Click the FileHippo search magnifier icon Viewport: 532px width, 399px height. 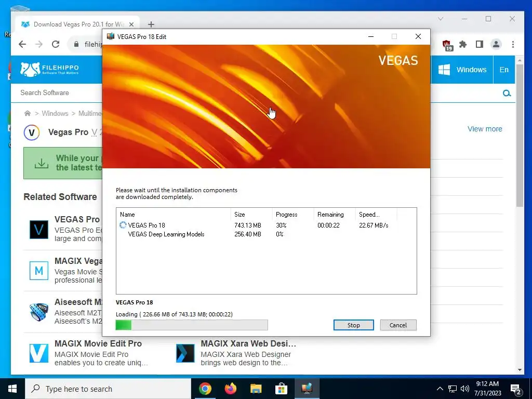click(x=507, y=93)
